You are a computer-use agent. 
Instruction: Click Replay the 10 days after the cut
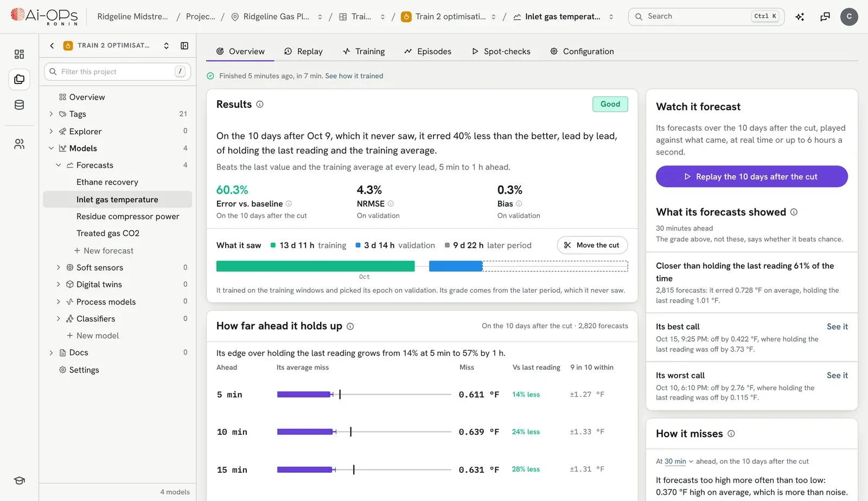[751, 177]
